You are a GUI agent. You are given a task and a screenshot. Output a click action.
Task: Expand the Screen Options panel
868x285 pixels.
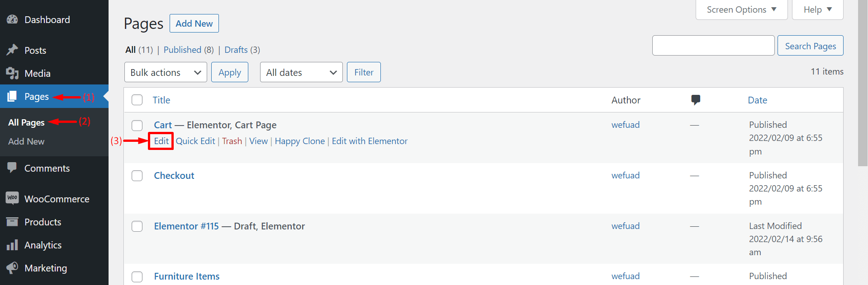(x=741, y=9)
